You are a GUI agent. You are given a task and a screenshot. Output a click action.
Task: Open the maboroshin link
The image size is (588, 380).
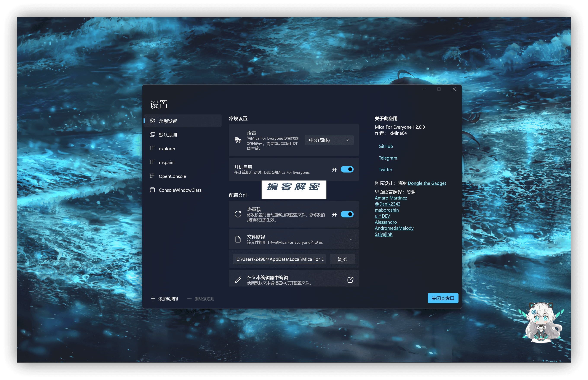(x=386, y=210)
